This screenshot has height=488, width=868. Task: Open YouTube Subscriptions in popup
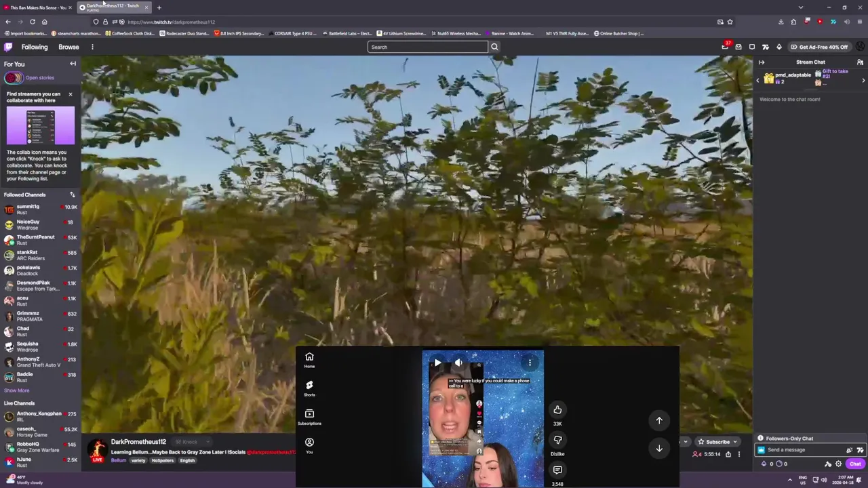309,417
